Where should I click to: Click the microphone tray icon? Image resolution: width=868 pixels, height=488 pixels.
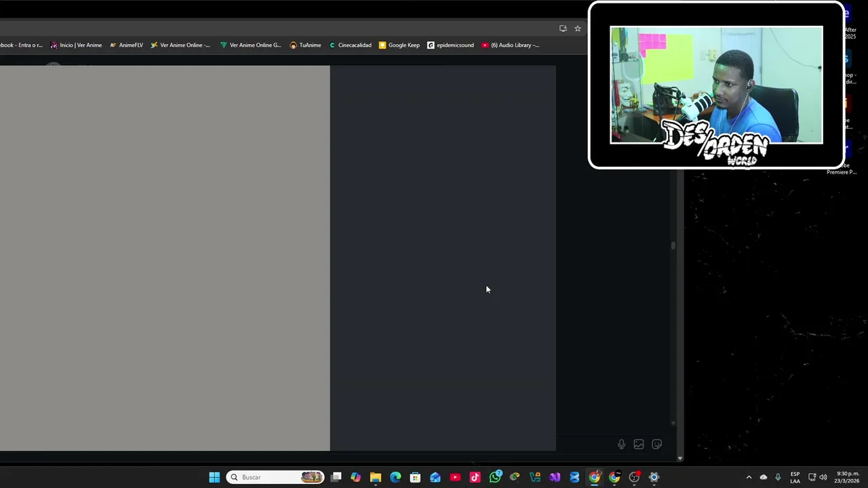point(778,477)
